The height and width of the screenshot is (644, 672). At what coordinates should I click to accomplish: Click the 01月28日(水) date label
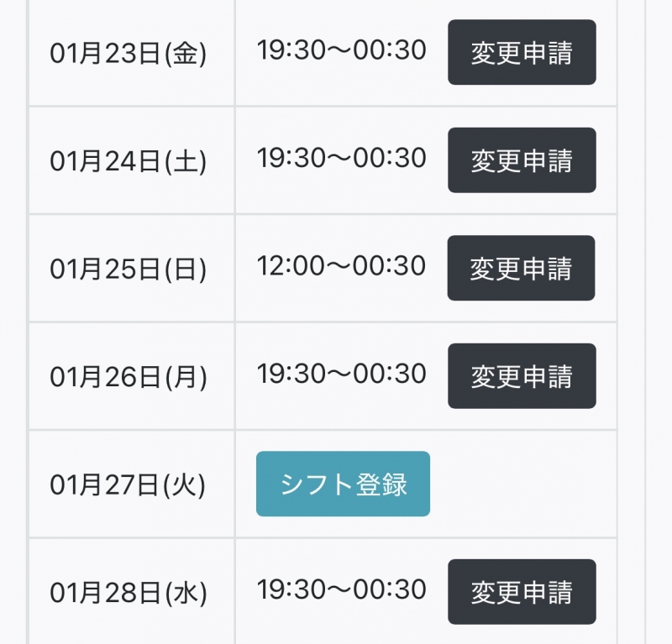(129, 593)
